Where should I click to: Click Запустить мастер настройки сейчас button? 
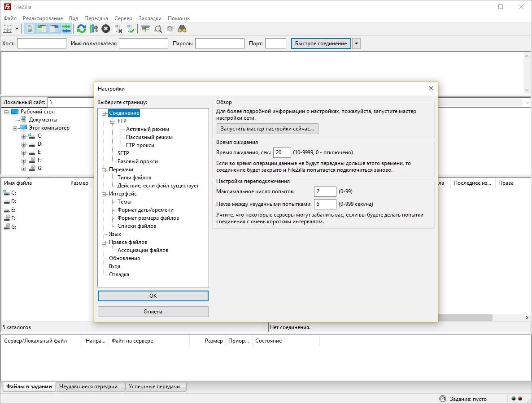(267, 129)
